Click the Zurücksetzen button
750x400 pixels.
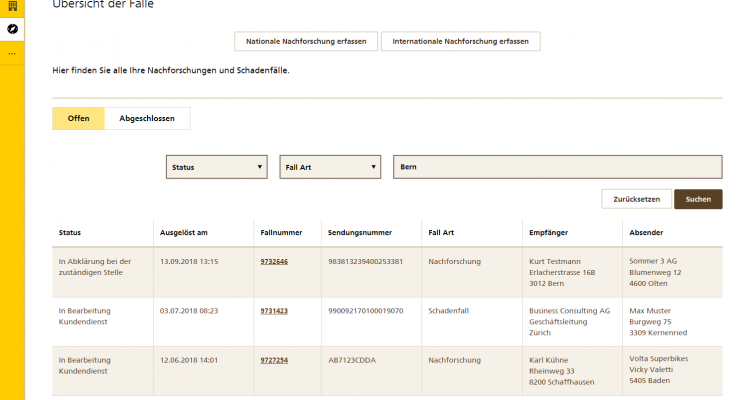pyautogui.click(x=637, y=199)
